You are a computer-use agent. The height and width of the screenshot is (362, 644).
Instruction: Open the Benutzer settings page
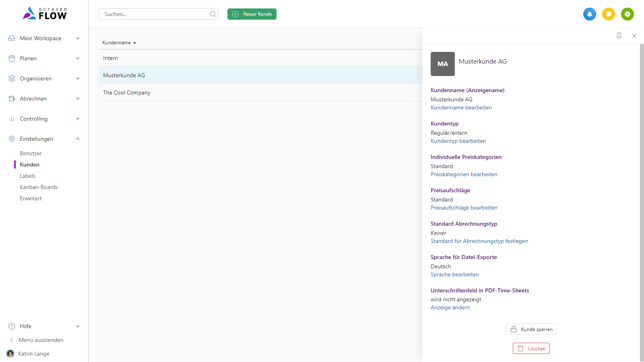pos(31,153)
